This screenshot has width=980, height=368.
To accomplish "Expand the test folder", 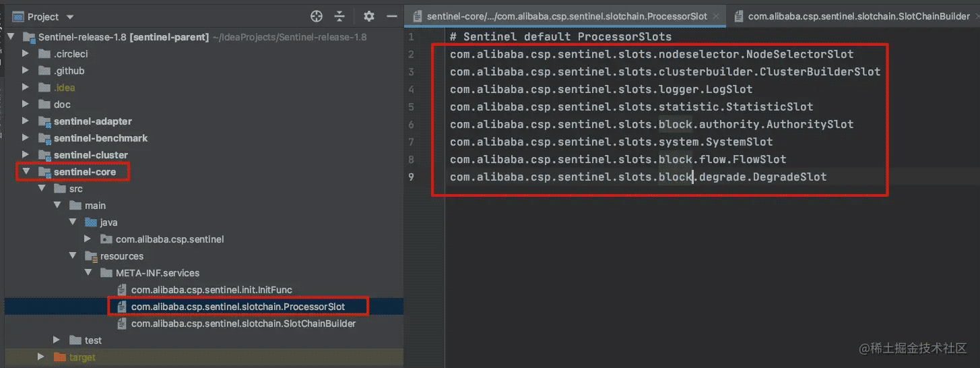I will tap(57, 340).
